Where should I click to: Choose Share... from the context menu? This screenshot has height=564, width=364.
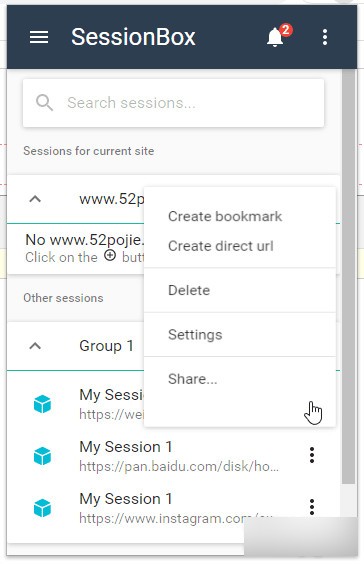tap(192, 379)
